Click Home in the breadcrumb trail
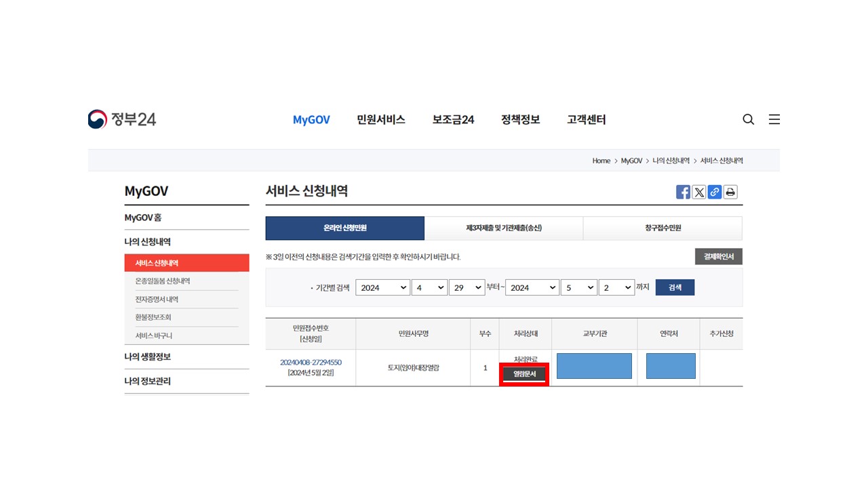 coord(601,161)
